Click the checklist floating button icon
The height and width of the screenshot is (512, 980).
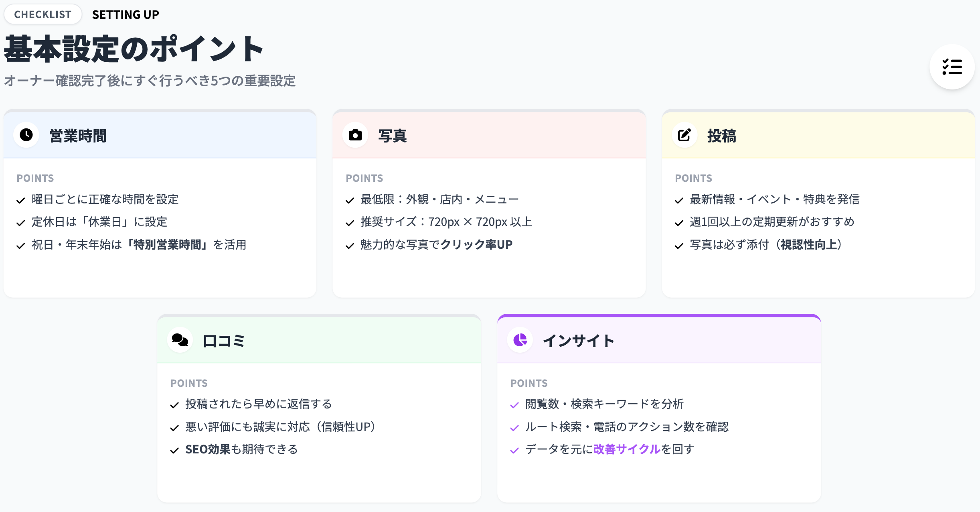point(952,67)
